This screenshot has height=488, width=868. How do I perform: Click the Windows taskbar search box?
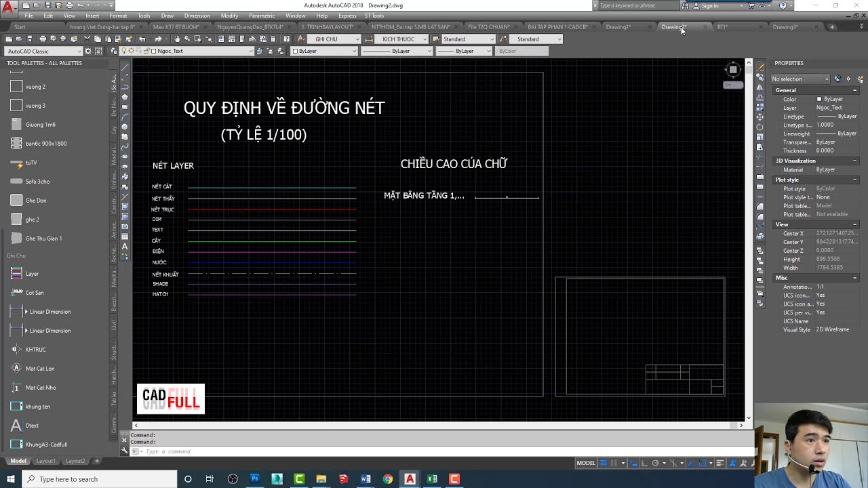[99, 479]
